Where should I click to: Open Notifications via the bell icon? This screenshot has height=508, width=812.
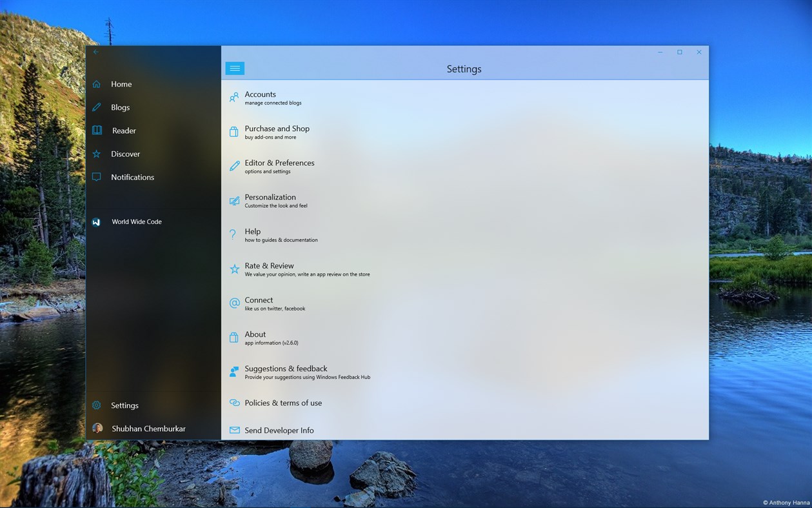[x=96, y=176]
